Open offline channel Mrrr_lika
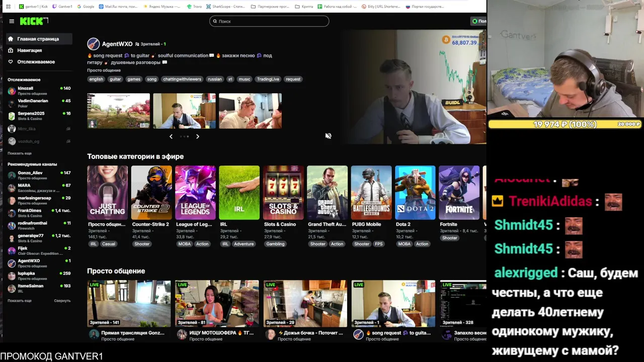Screen dimensions: 644x362 39,129
